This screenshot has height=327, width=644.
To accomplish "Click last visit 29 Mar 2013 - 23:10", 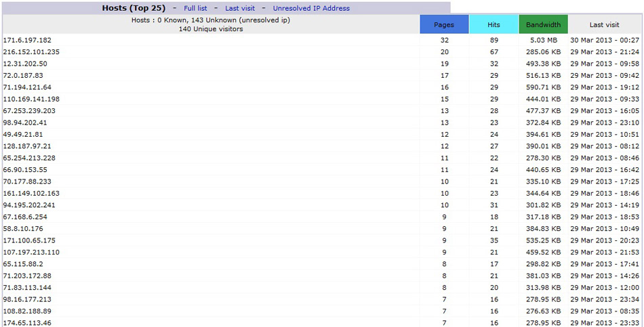I will coord(605,123).
